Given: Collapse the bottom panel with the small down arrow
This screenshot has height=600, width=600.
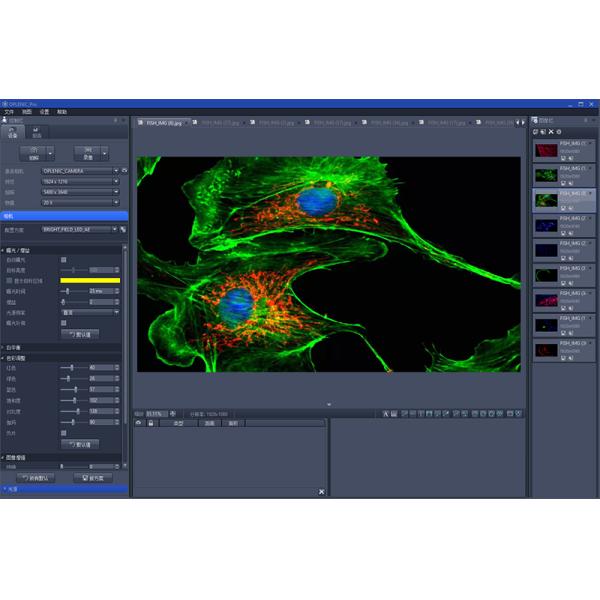Looking at the screenshot, I should click(329, 404).
